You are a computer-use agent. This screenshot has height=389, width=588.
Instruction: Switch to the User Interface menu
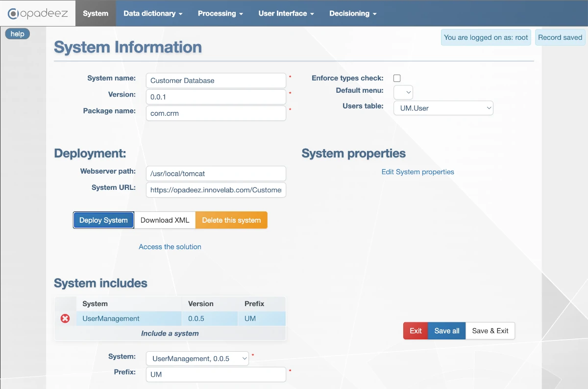[x=286, y=13]
